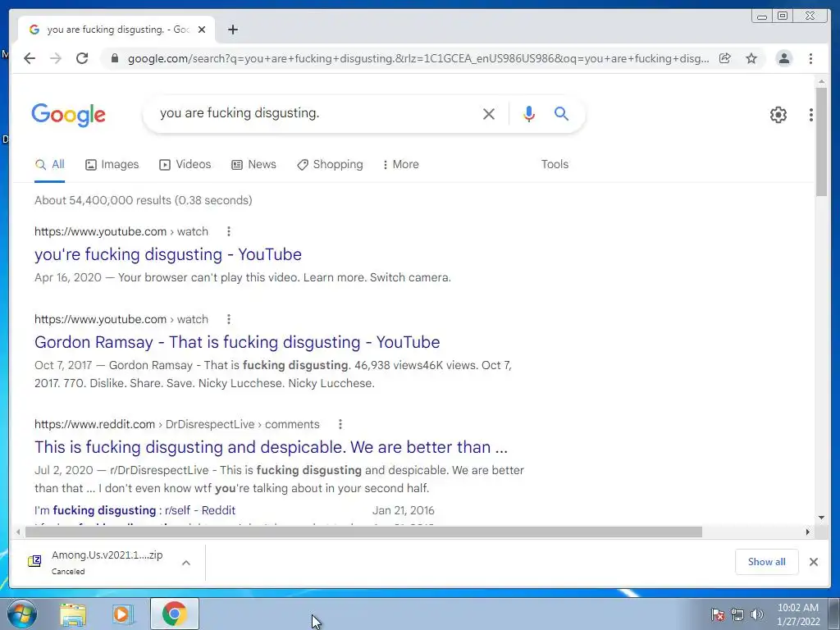This screenshot has height=630, width=840.
Task: Go back to the previous page
Action: click(30, 58)
